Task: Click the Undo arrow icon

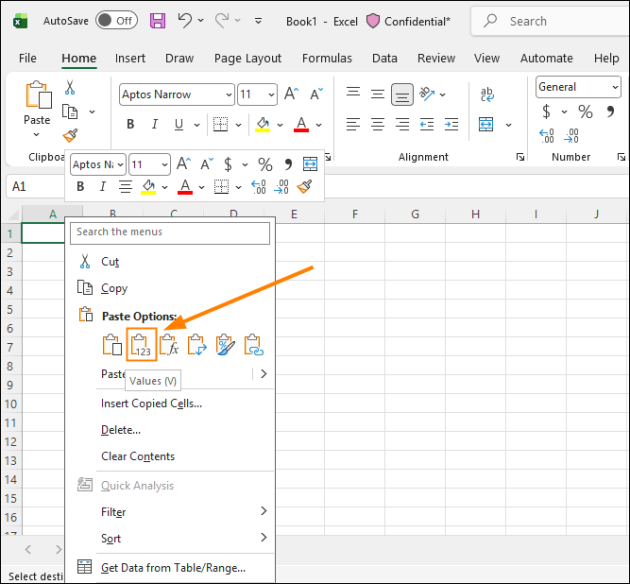Action: pyautogui.click(x=184, y=20)
